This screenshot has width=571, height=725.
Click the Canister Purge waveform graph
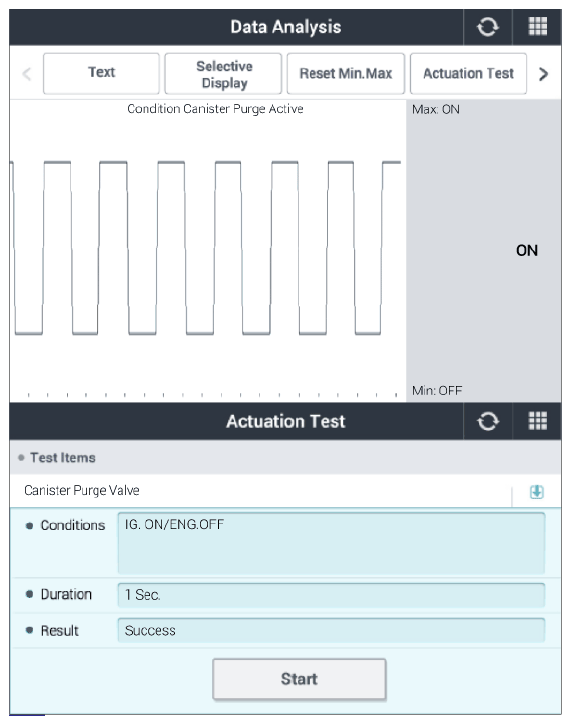coord(207,248)
